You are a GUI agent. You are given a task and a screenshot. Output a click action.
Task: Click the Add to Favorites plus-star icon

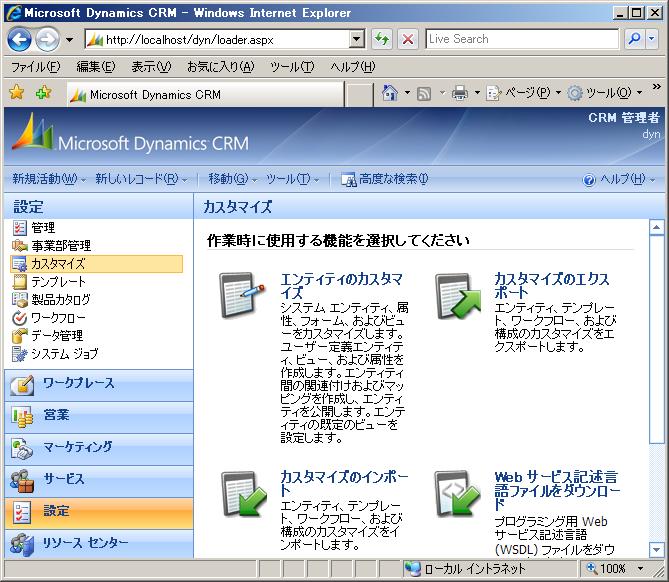[x=43, y=93]
